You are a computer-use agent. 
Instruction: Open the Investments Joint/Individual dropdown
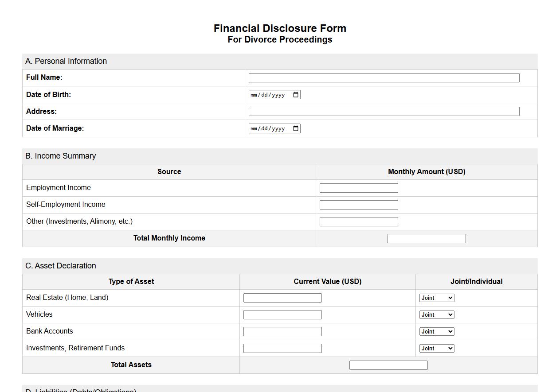tap(437, 348)
